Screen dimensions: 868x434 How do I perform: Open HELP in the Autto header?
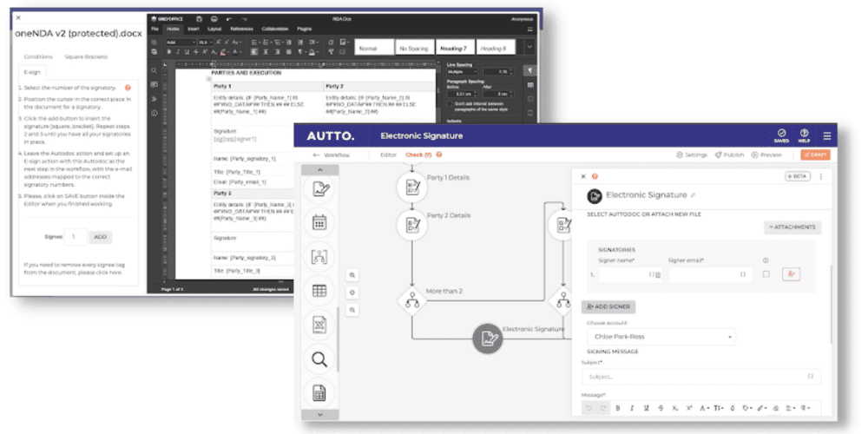click(805, 136)
